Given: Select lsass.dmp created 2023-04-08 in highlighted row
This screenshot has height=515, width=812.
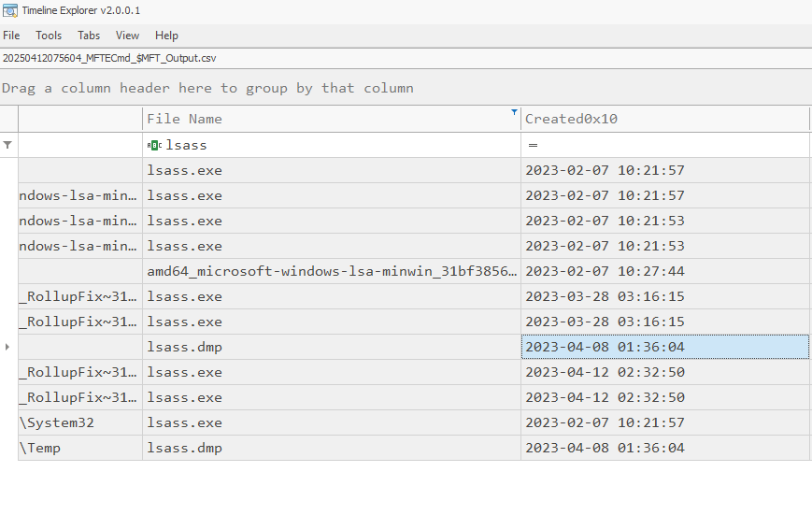Looking at the screenshot, I should (x=332, y=347).
